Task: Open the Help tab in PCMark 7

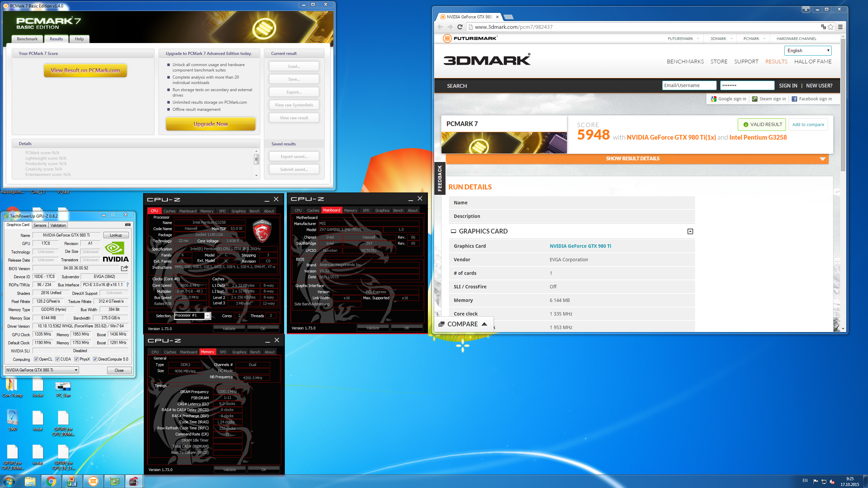Action: click(x=79, y=39)
